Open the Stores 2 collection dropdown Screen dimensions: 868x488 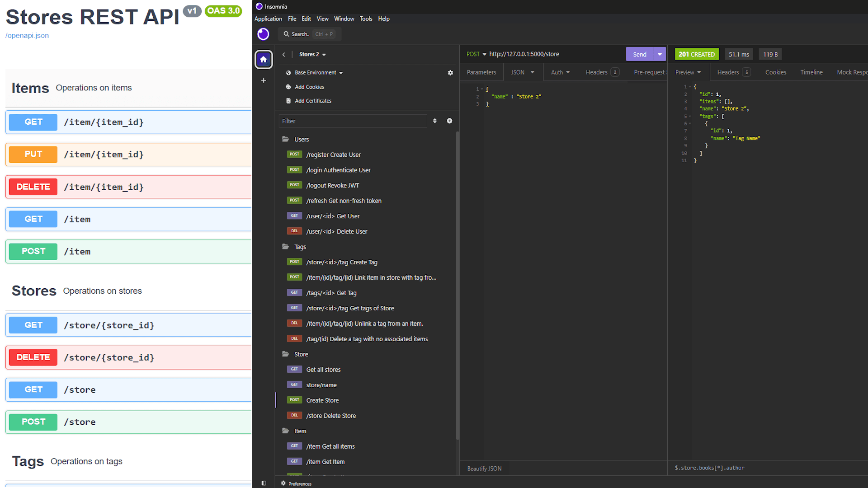pos(312,54)
